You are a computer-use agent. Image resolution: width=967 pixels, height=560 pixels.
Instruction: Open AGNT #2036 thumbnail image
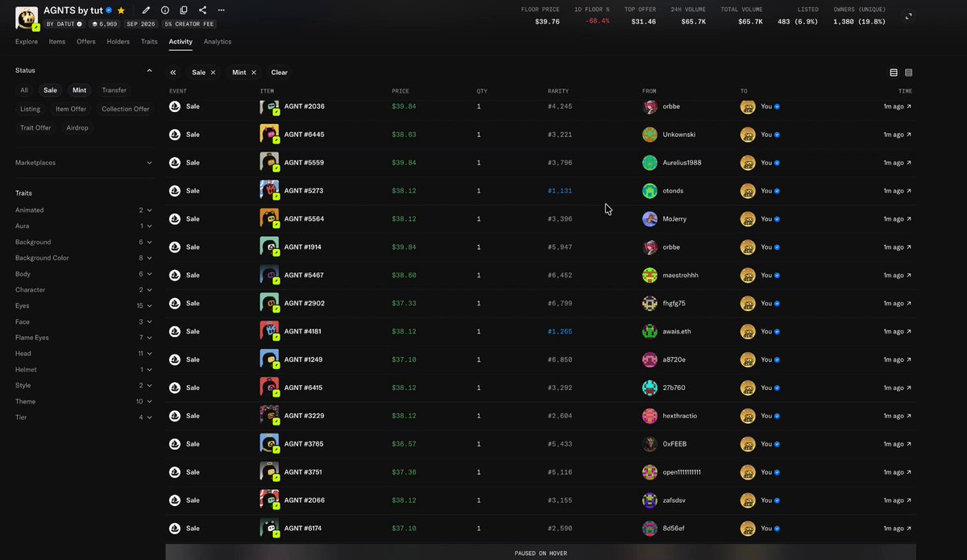coord(269,106)
